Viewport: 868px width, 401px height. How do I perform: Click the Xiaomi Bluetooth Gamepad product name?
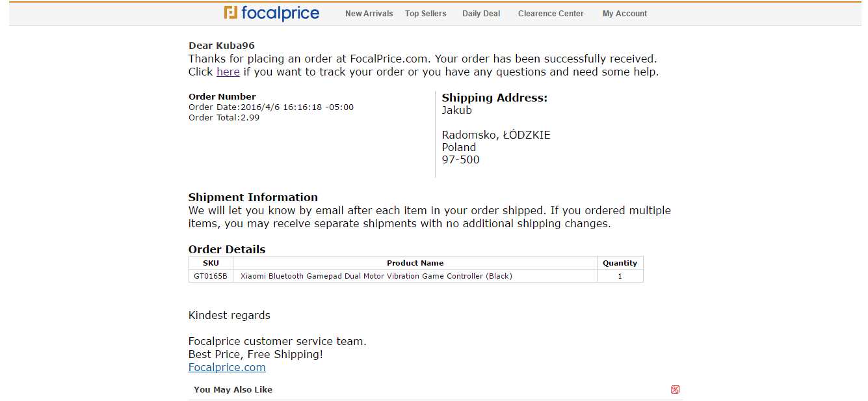coord(376,276)
